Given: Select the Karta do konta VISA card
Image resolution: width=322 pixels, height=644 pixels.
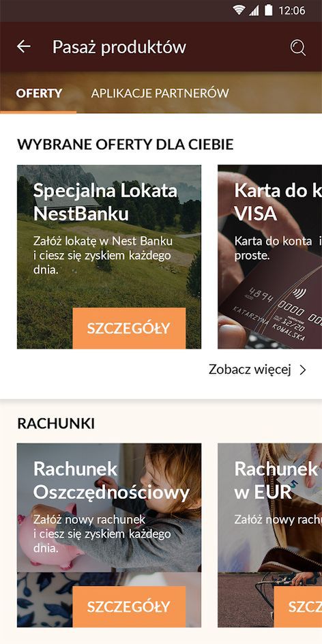Looking at the screenshot, I should [270, 257].
